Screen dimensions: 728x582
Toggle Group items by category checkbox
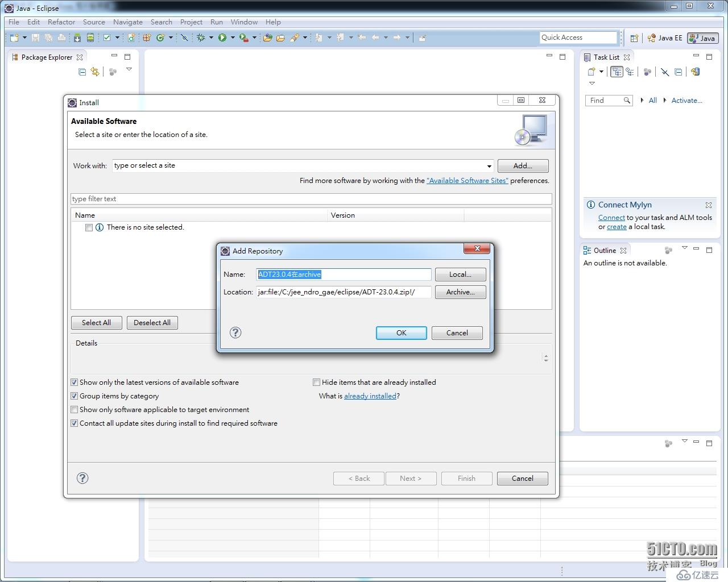[74, 396]
